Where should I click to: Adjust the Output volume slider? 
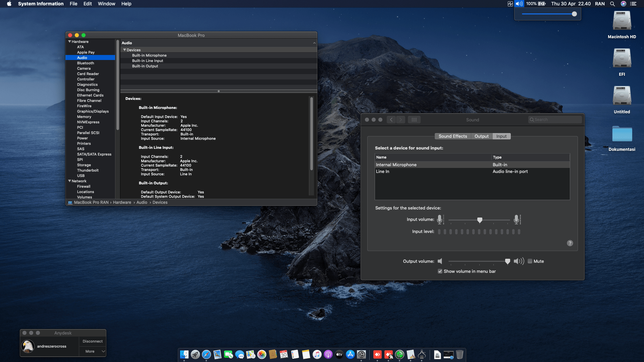pyautogui.click(x=507, y=261)
